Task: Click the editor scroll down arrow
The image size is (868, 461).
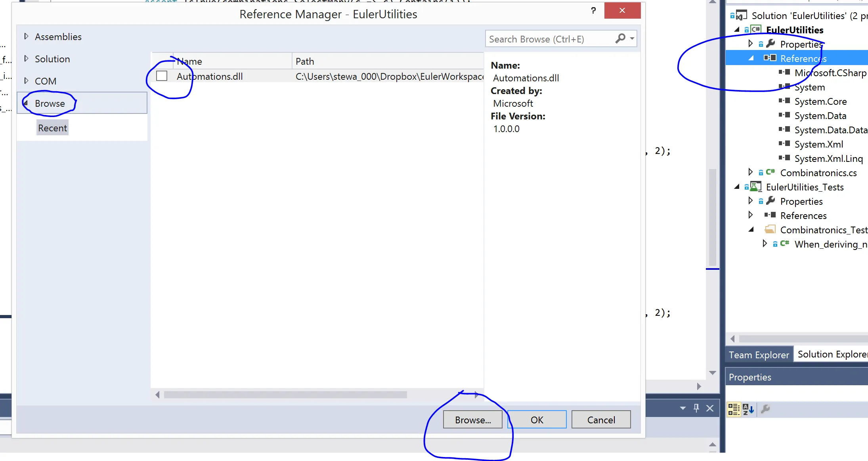Action: click(712, 373)
